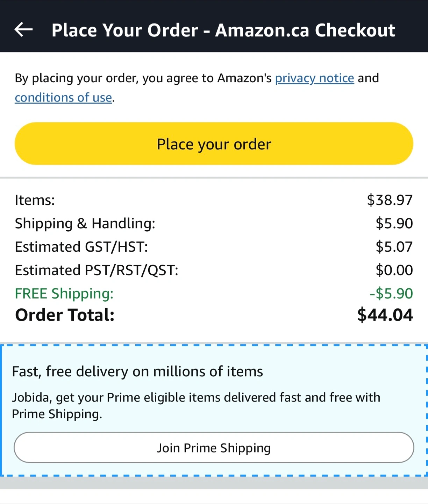Select the green FREE Shipping label
Image resolution: width=428 pixels, height=504 pixels.
[64, 293]
